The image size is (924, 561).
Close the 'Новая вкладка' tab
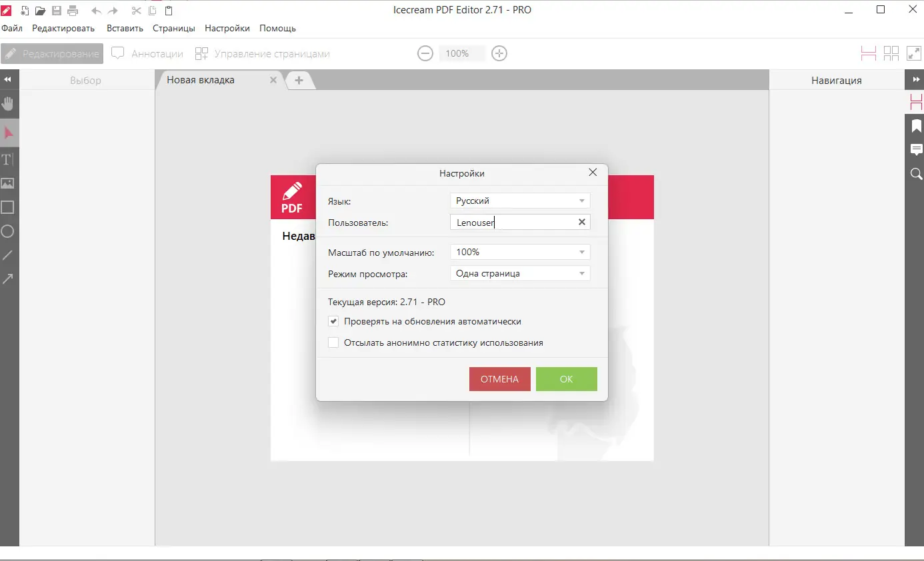pyautogui.click(x=273, y=80)
